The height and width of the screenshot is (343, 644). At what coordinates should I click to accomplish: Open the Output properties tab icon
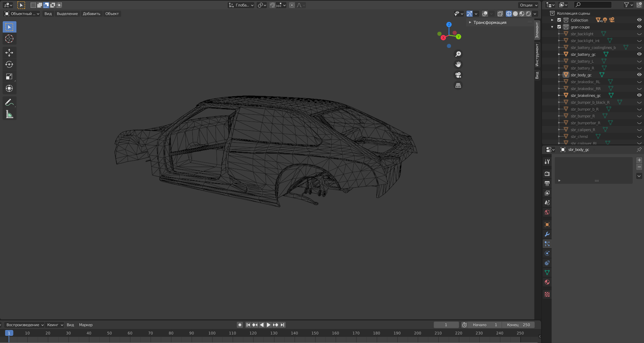(x=547, y=183)
